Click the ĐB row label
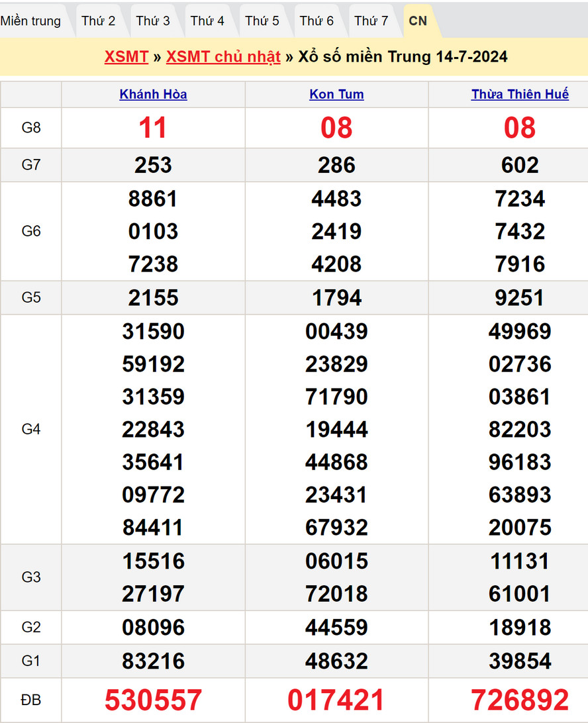Image resolution: width=588 pixels, height=723 pixels. click(31, 700)
